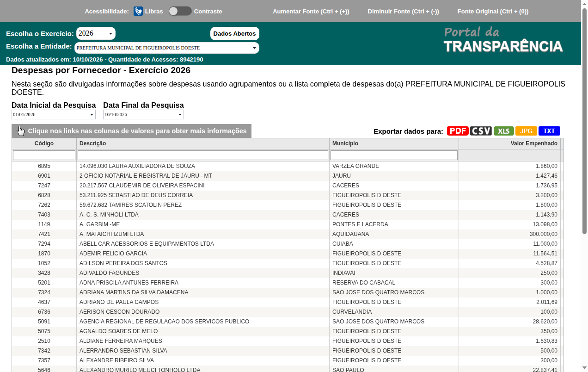Click value 1.800,00 for Tamires Scatolin Perez
This screenshot has height=372, width=588.
546,205
